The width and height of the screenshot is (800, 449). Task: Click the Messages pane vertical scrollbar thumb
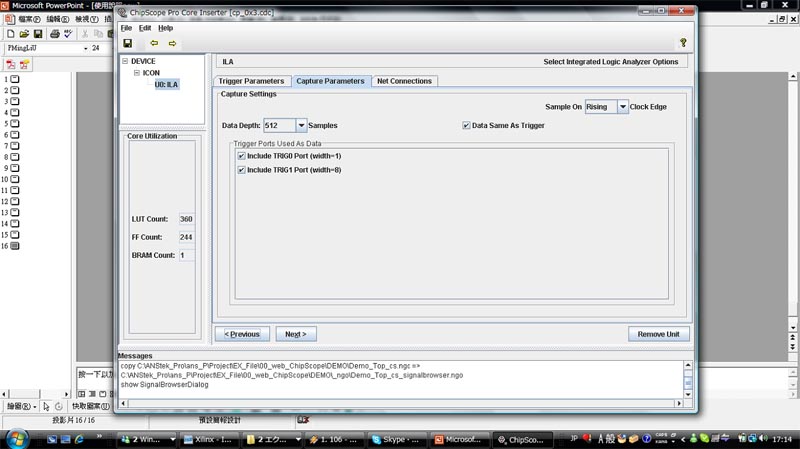688,381
